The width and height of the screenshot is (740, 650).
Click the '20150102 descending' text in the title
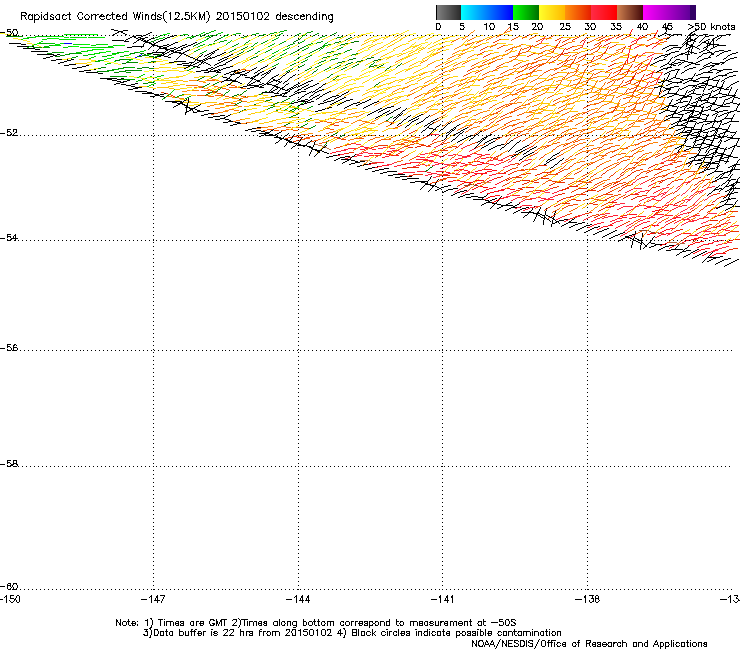tap(274, 17)
